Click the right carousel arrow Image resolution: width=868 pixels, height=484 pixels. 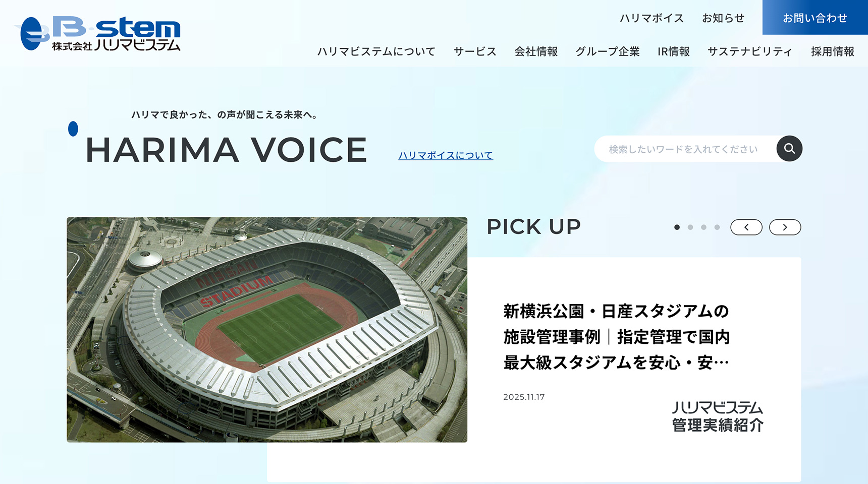click(785, 227)
